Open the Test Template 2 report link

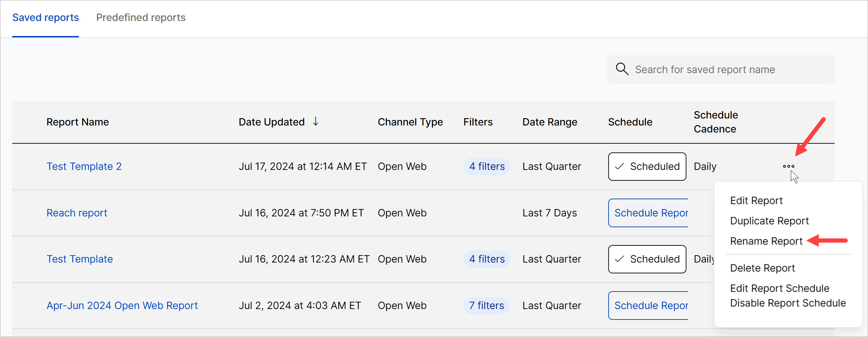(84, 166)
